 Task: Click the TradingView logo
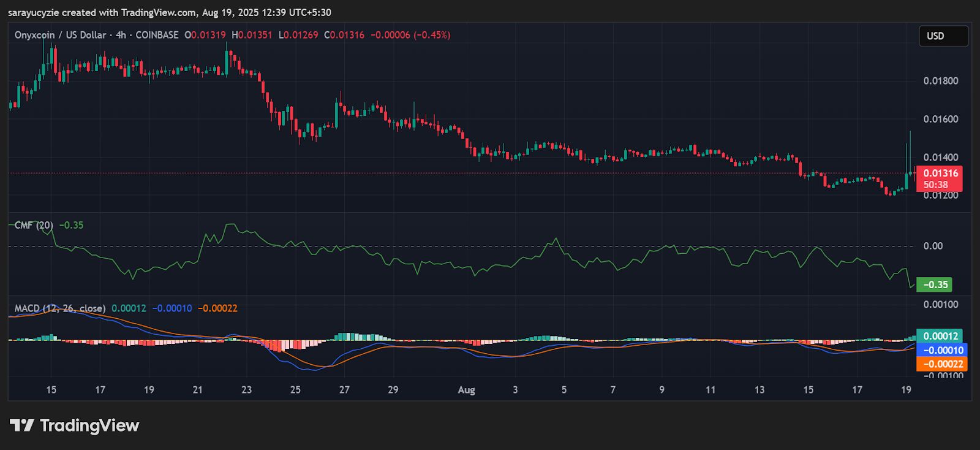click(75, 425)
